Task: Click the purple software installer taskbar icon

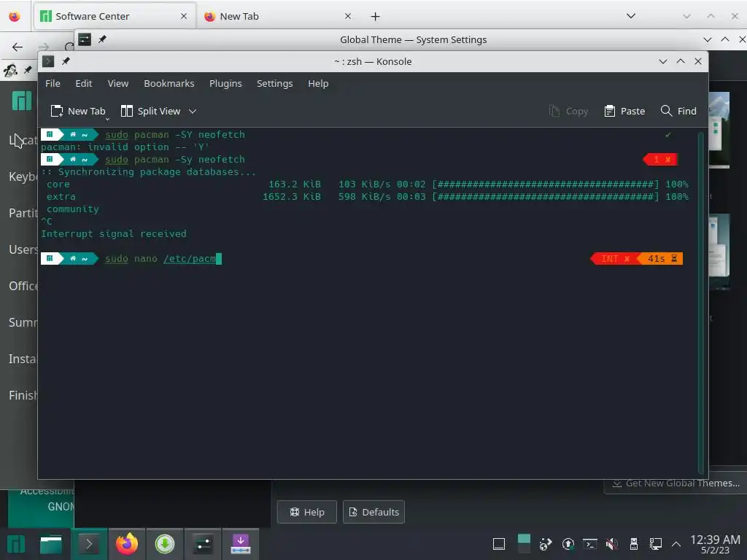Action: 241,544
